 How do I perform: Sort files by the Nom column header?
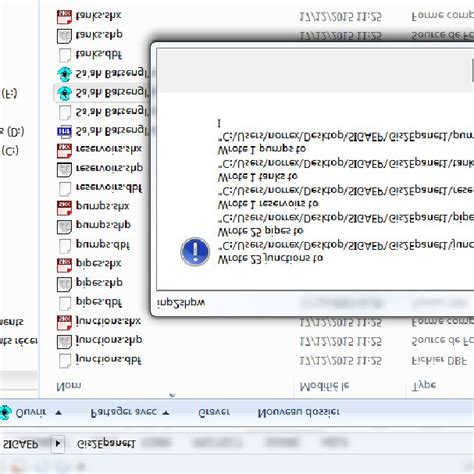(69, 386)
